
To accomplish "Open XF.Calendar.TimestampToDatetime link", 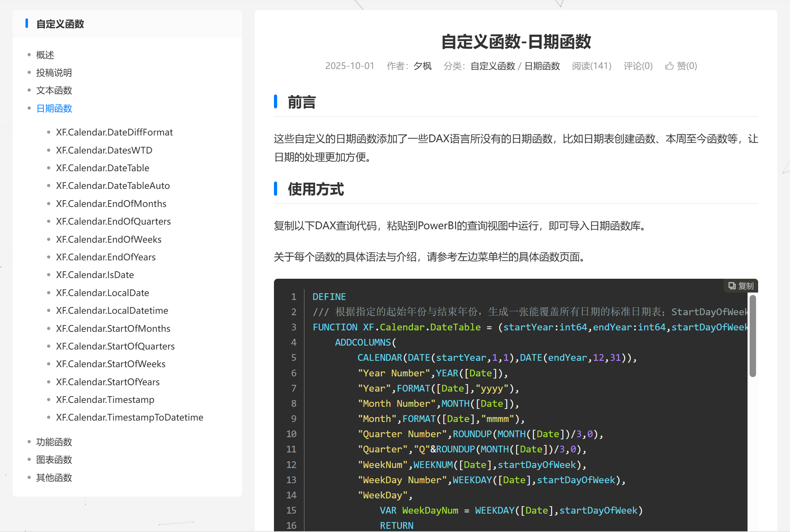I will pos(129,417).
